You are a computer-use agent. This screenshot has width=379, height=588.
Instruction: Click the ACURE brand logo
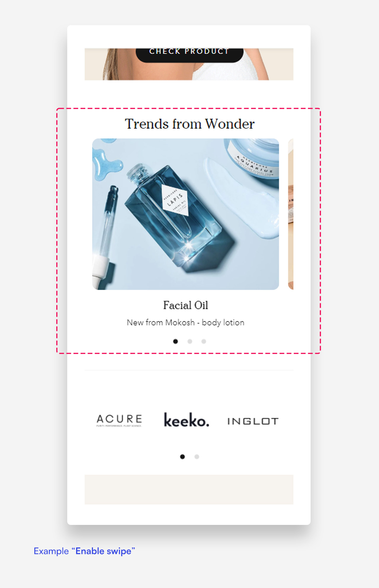click(x=119, y=420)
